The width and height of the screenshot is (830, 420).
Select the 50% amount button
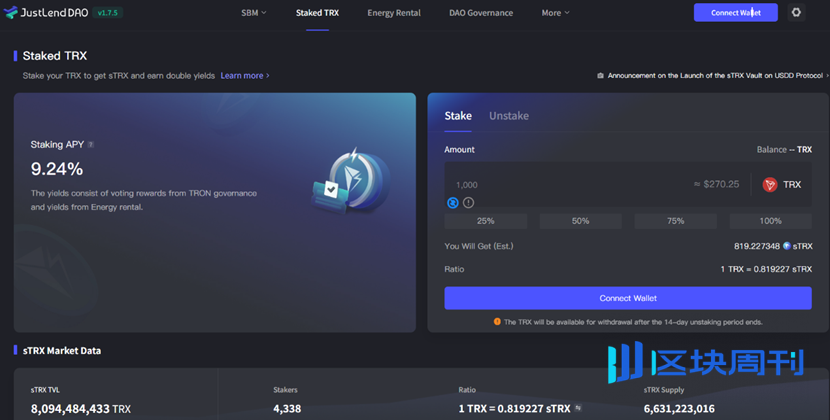click(580, 221)
